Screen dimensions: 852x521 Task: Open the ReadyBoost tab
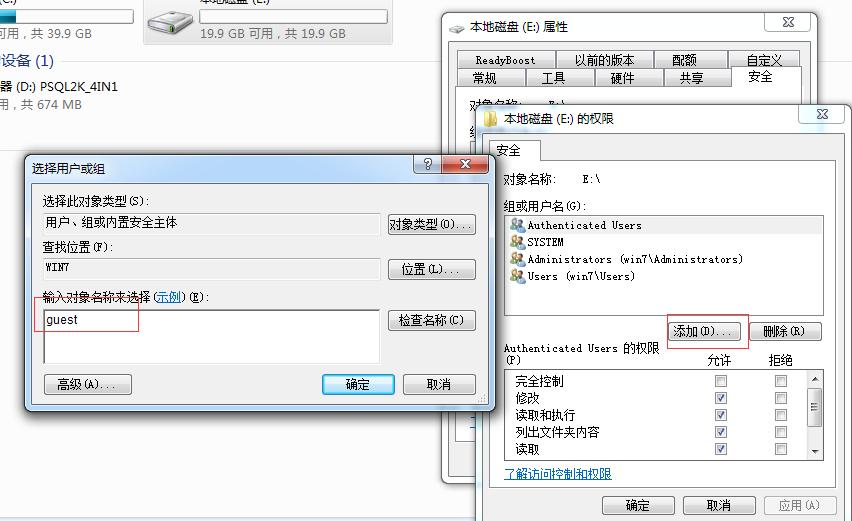point(506,60)
